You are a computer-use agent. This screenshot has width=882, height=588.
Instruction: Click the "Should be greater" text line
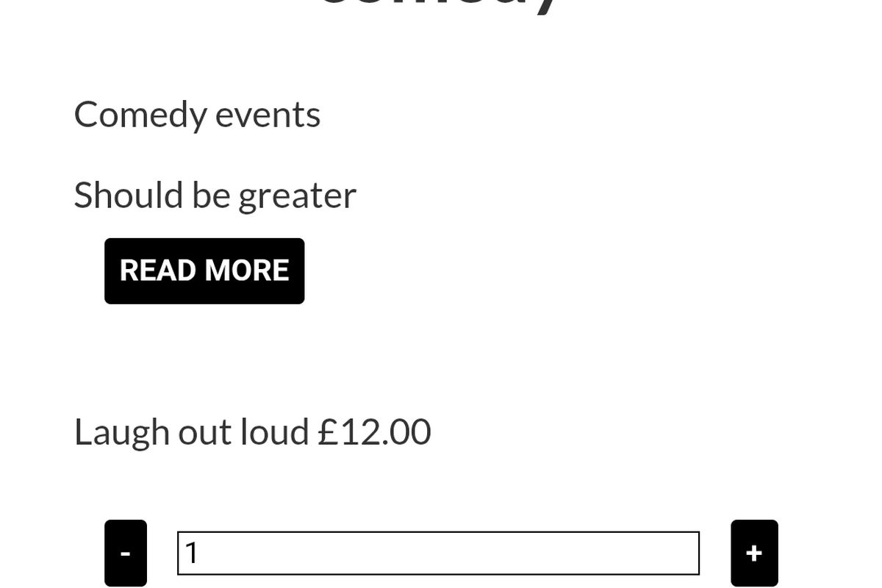(215, 196)
